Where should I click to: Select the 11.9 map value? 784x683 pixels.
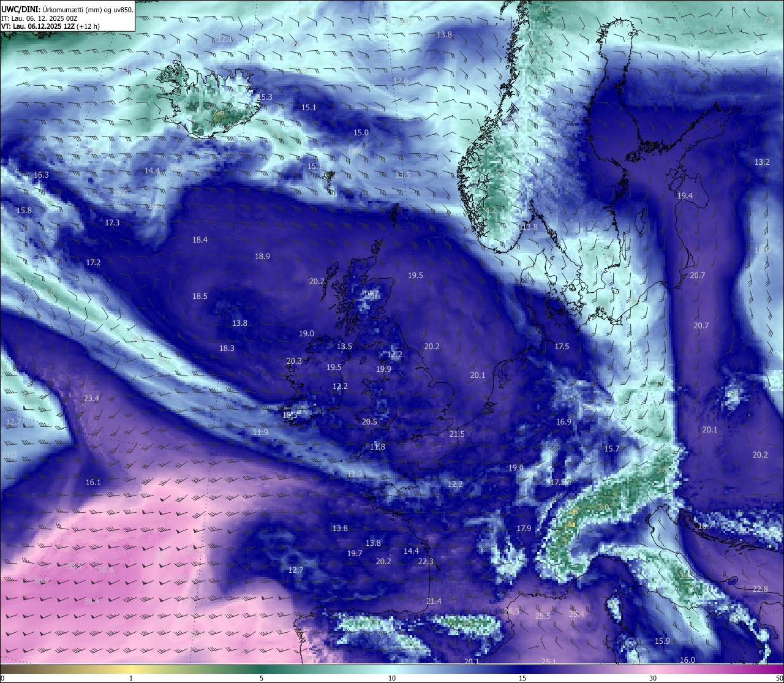[260, 432]
